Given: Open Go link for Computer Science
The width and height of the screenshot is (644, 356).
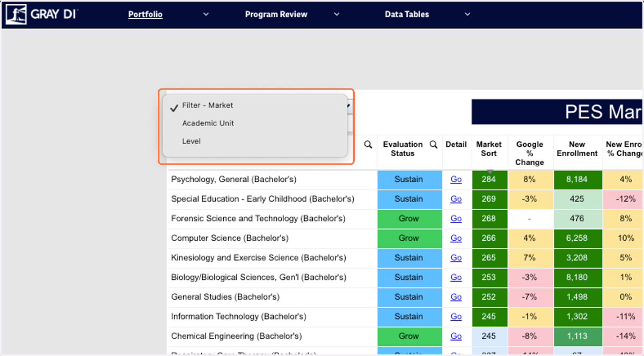Looking at the screenshot, I should 456,238.
